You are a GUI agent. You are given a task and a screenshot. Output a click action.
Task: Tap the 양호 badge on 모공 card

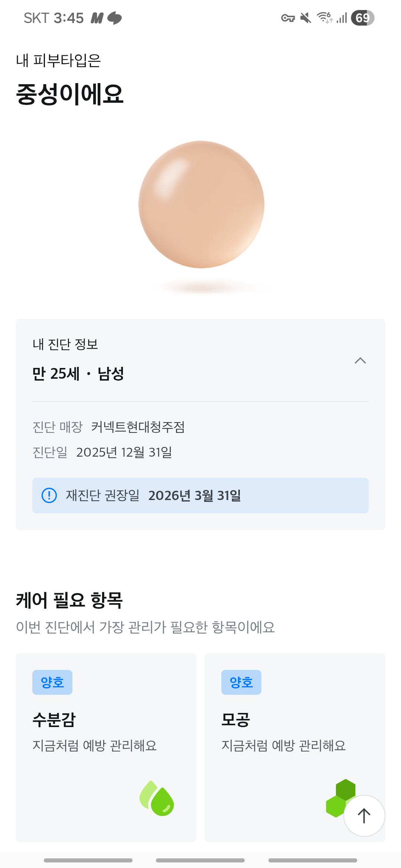(241, 682)
